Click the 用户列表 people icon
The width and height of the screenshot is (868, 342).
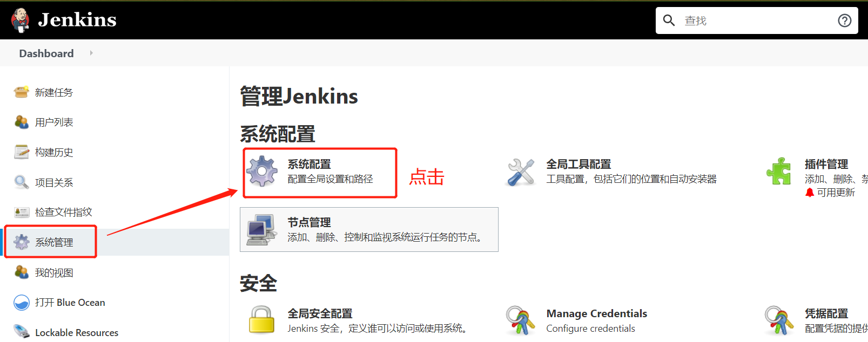point(22,122)
